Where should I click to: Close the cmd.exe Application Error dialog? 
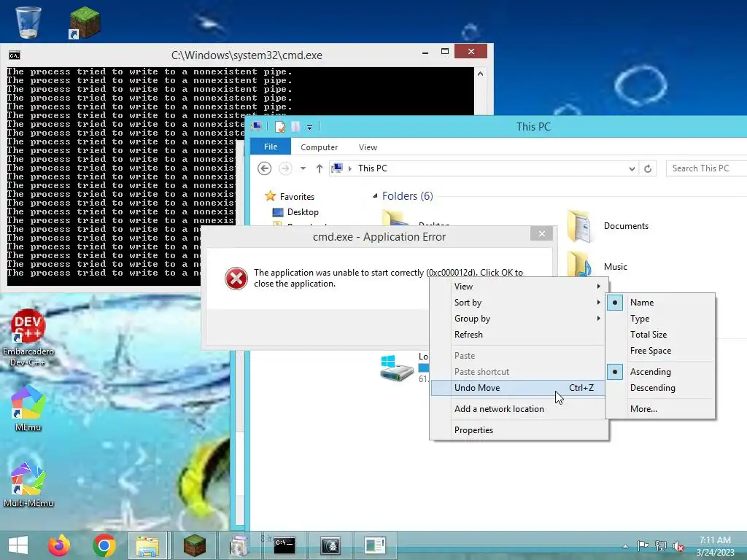point(542,233)
